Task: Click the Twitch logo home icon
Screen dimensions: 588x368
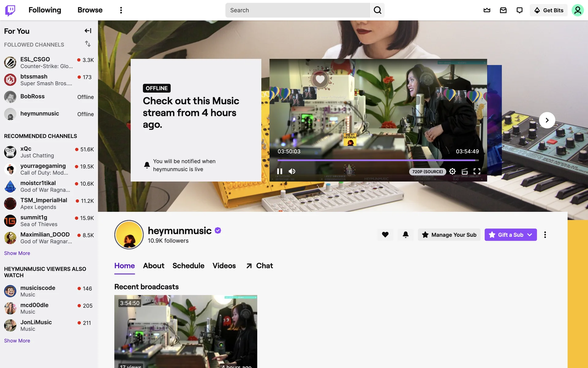Action: [x=10, y=10]
